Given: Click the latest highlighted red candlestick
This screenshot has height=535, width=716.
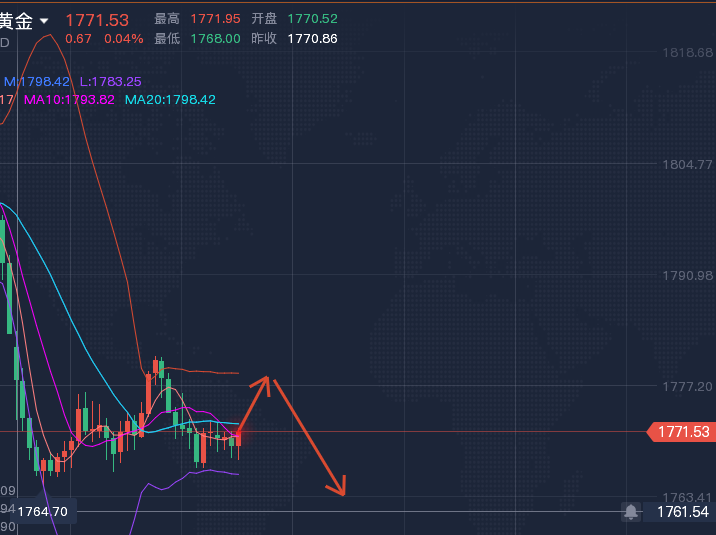Looking at the screenshot, I should point(238,441).
